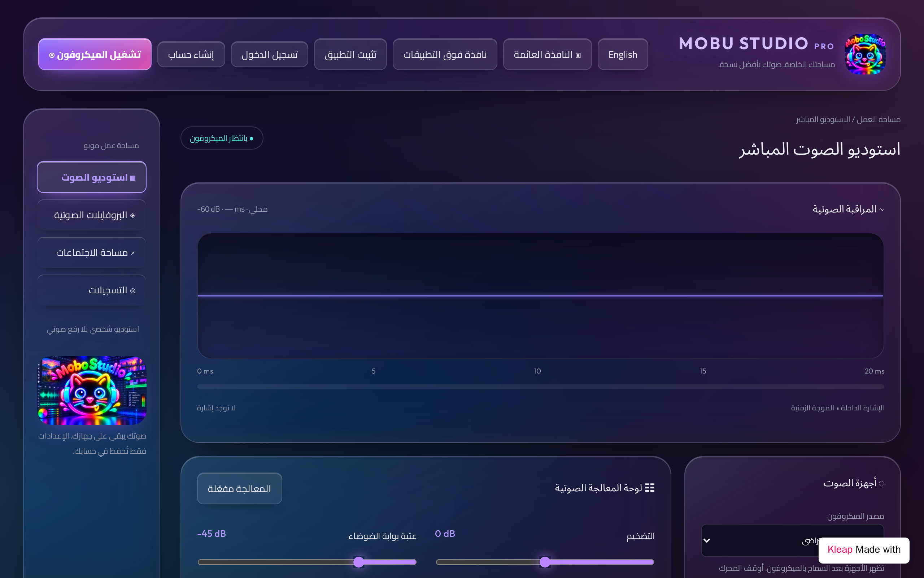
Task: Click the -60 dB latency readout
Action: click(232, 209)
